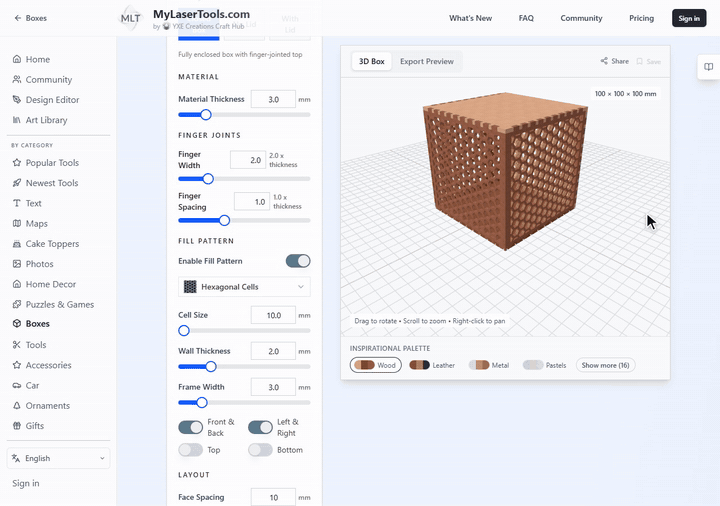Open the FAQ page
The width and height of the screenshot is (720, 506).
point(526,18)
